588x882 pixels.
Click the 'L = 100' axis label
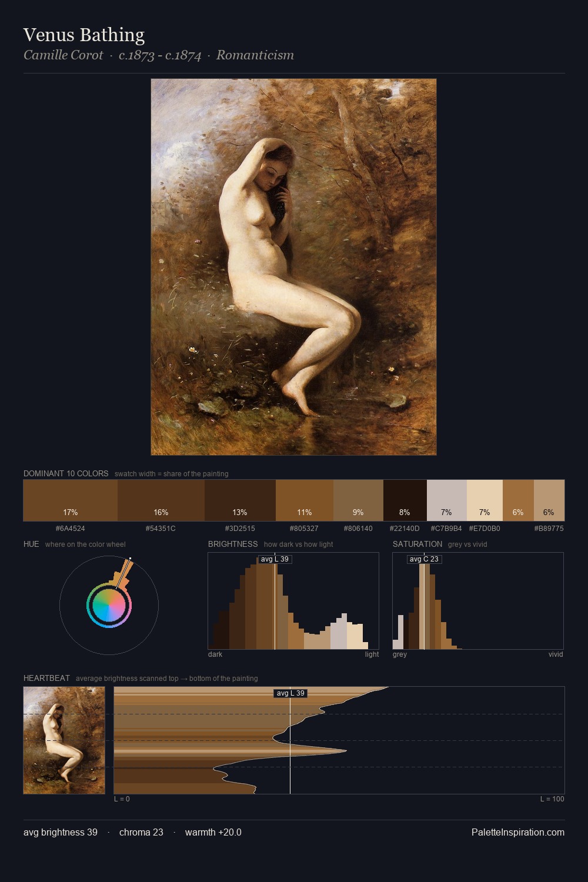[x=552, y=799]
